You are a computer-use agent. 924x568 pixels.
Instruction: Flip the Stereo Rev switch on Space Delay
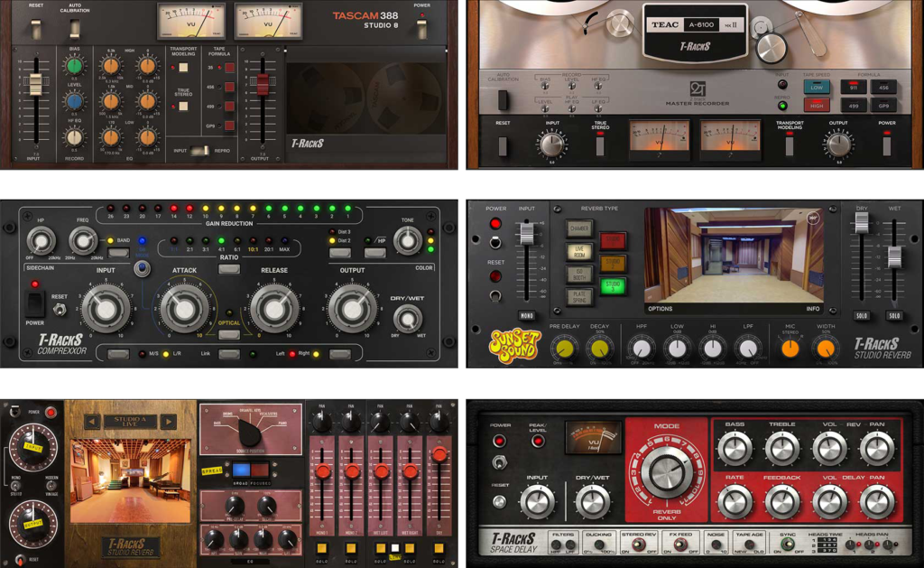tap(638, 545)
